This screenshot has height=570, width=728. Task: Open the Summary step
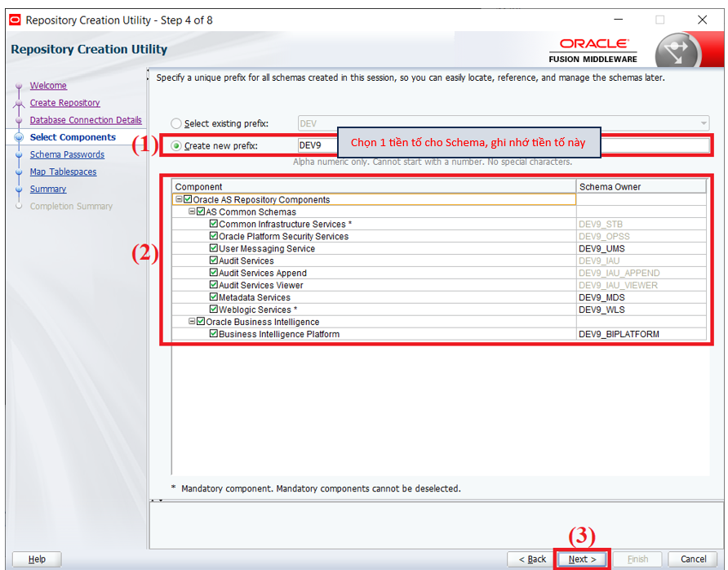48,189
